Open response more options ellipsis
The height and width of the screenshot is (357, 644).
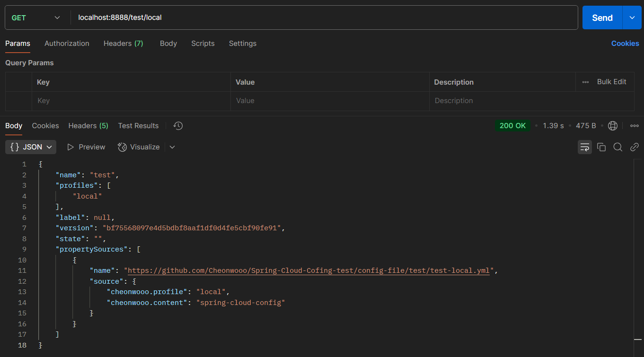[635, 126]
